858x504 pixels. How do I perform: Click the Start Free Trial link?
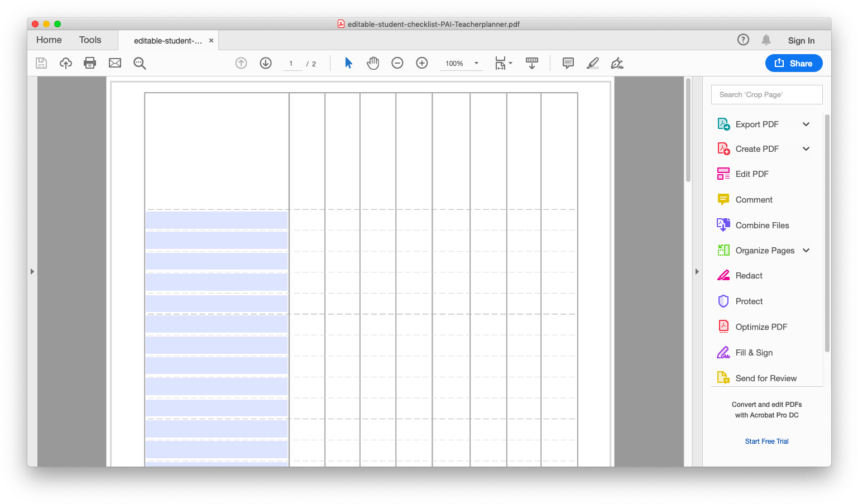click(x=766, y=441)
